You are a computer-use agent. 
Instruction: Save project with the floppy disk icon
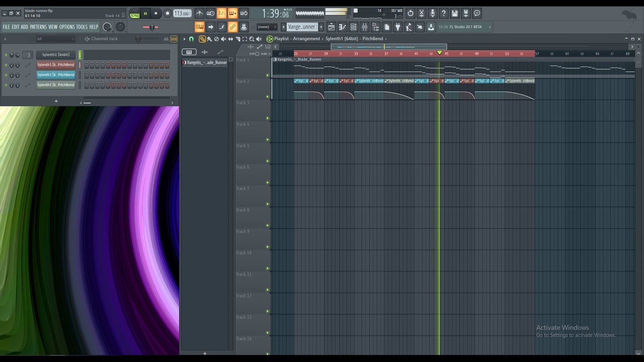tap(455, 14)
